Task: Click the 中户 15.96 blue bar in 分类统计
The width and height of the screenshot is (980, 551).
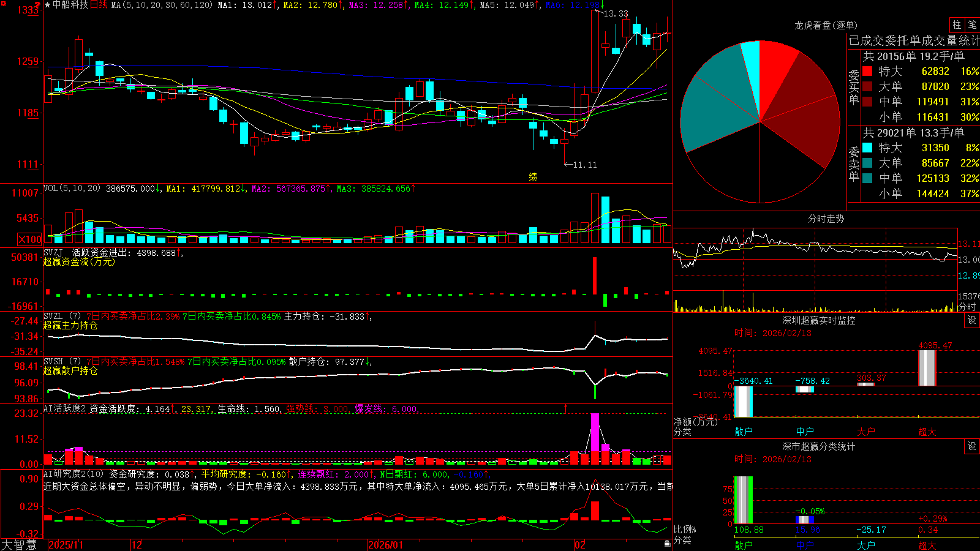Action: (805, 520)
